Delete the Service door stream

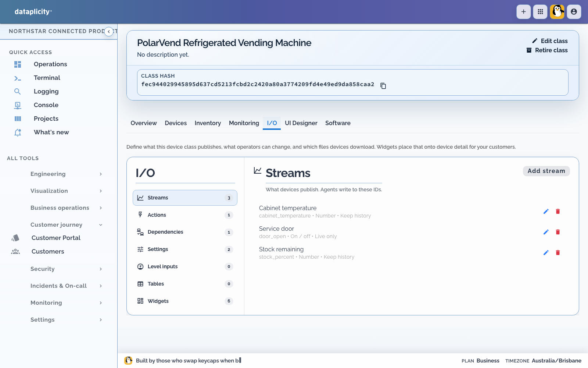558,232
